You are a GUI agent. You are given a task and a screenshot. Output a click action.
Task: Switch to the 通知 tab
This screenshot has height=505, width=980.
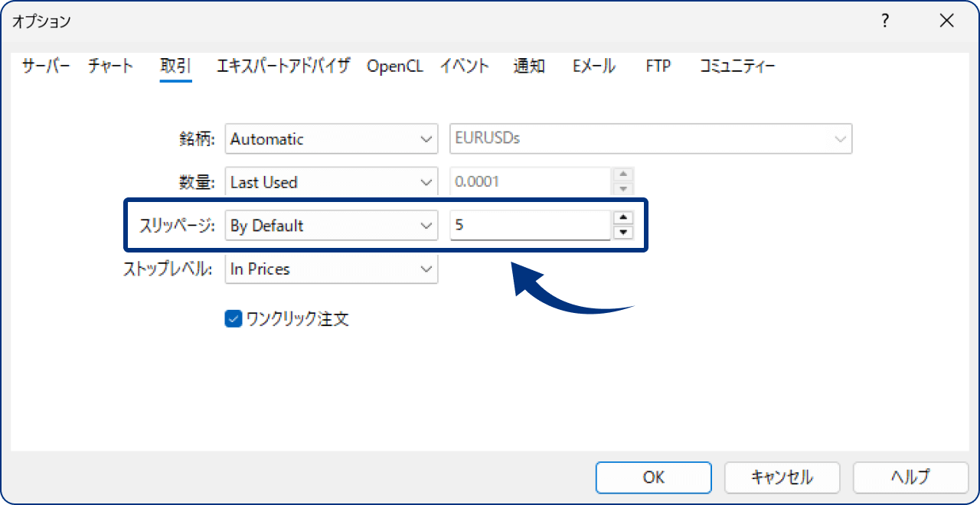click(x=528, y=66)
